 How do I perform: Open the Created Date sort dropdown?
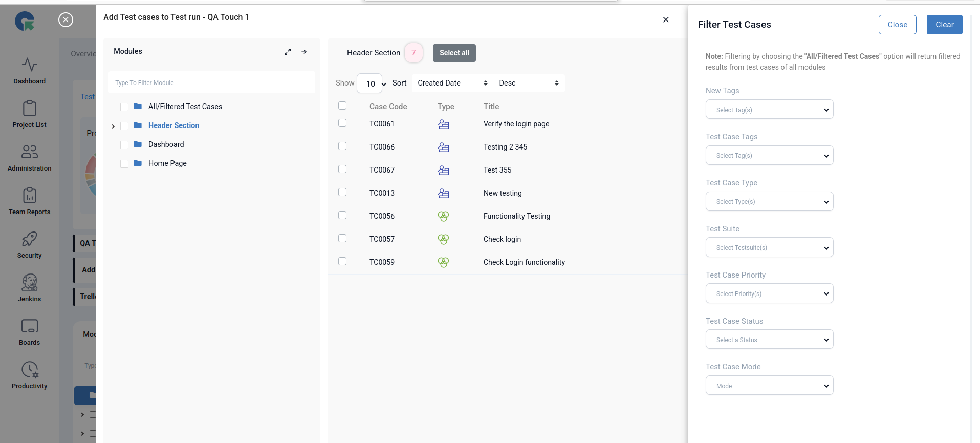coord(452,83)
